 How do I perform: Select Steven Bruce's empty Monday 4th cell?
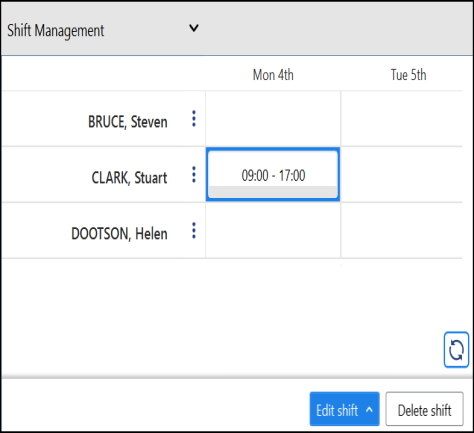click(x=273, y=119)
